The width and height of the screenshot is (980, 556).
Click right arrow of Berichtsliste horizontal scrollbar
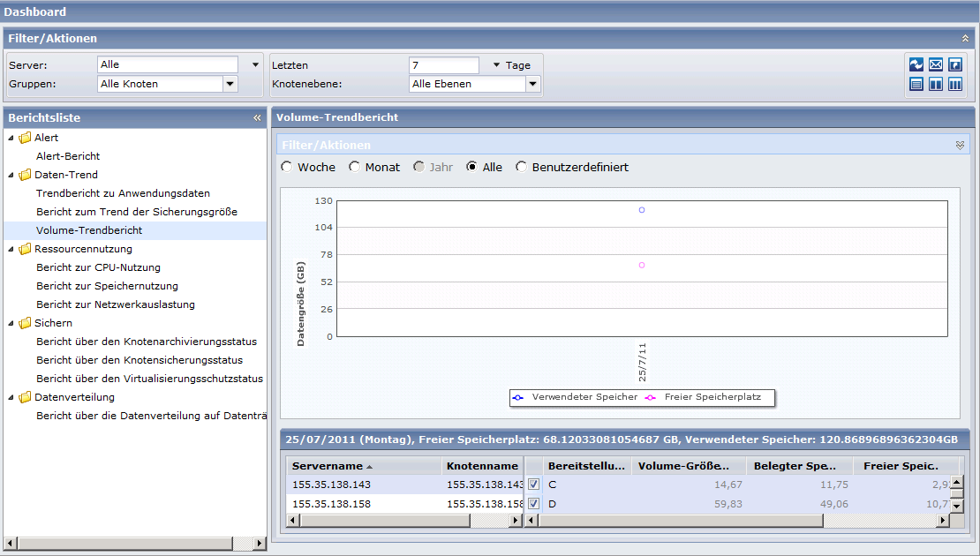coord(260,544)
